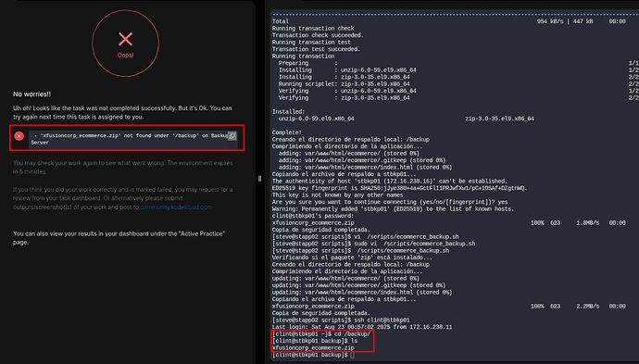Image resolution: width=639 pixels, height=364 pixels.
Task: Click the 'Transaction test succeeded.' line
Action: click(316, 49)
